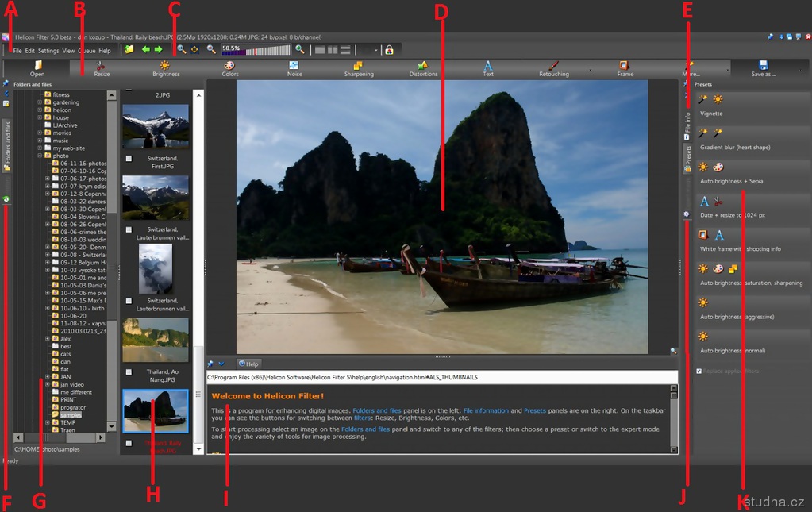This screenshot has height=512, width=812.
Task: Open the Frame filter
Action: click(625, 68)
